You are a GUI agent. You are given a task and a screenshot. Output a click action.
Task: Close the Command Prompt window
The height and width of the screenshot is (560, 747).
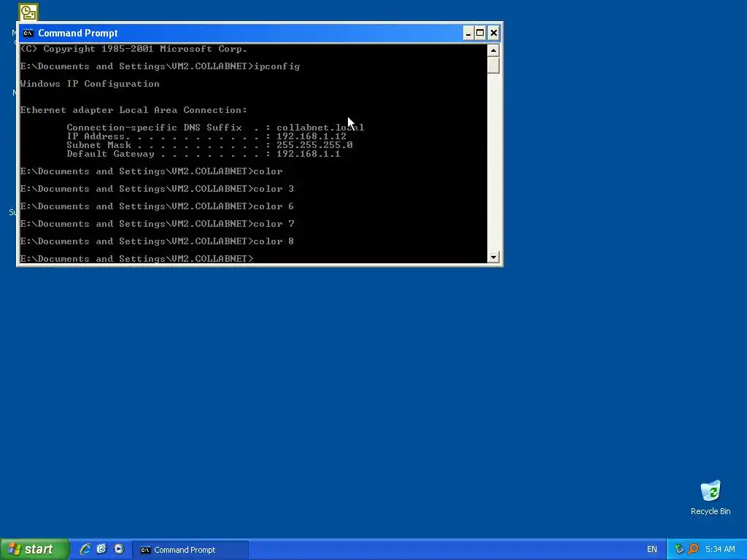[x=494, y=33]
